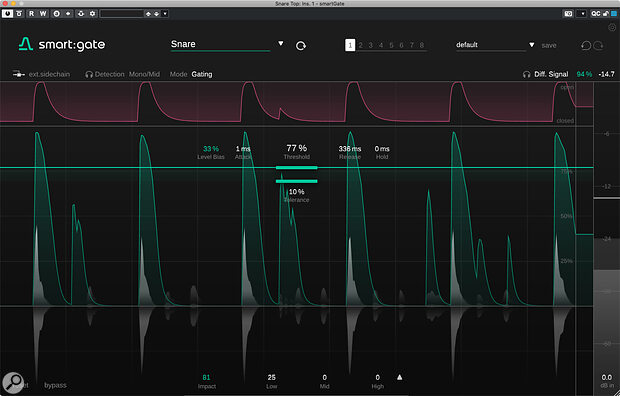
Task: Click the relearn refresh icon beside Snare
Action: click(x=301, y=46)
